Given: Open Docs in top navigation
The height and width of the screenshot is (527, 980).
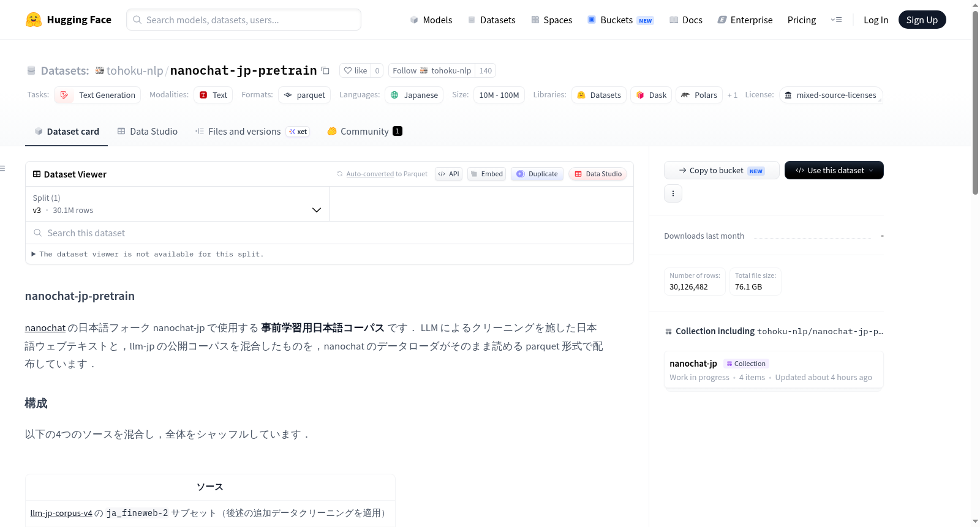Looking at the screenshot, I should [x=686, y=20].
